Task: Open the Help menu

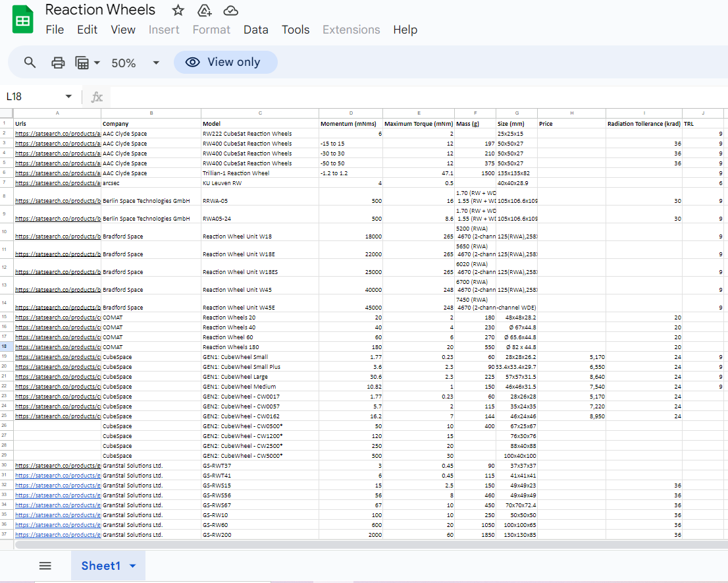Action: coord(405,30)
